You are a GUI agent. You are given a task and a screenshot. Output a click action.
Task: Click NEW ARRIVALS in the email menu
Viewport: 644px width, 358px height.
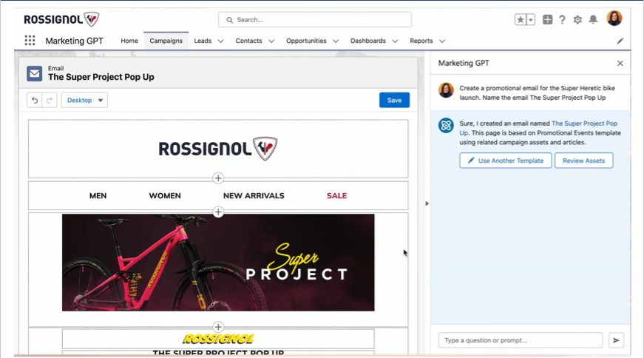pyautogui.click(x=254, y=196)
